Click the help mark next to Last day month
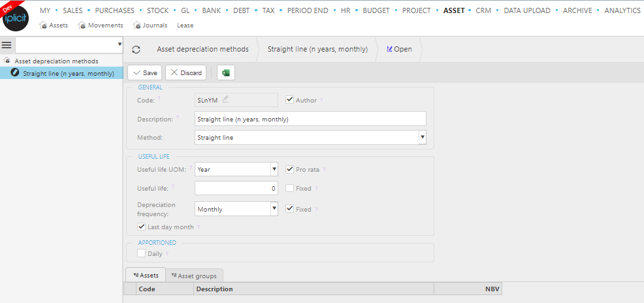The image size is (644, 303). click(x=199, y=227)
